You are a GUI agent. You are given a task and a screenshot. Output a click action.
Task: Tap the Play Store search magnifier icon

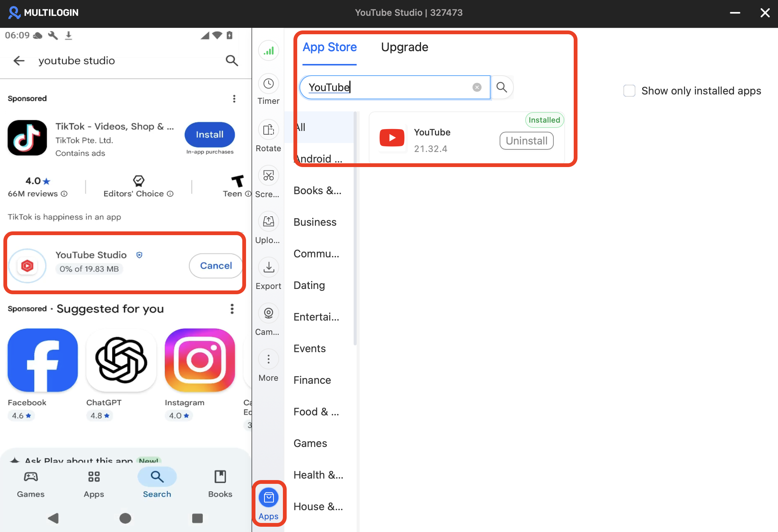232,61
